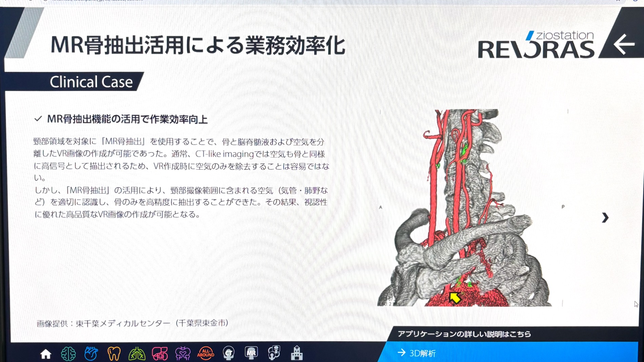Click the yellow arrow marker on VR image
This screenshot has width=644, height=362.
(x=455, y=298)
